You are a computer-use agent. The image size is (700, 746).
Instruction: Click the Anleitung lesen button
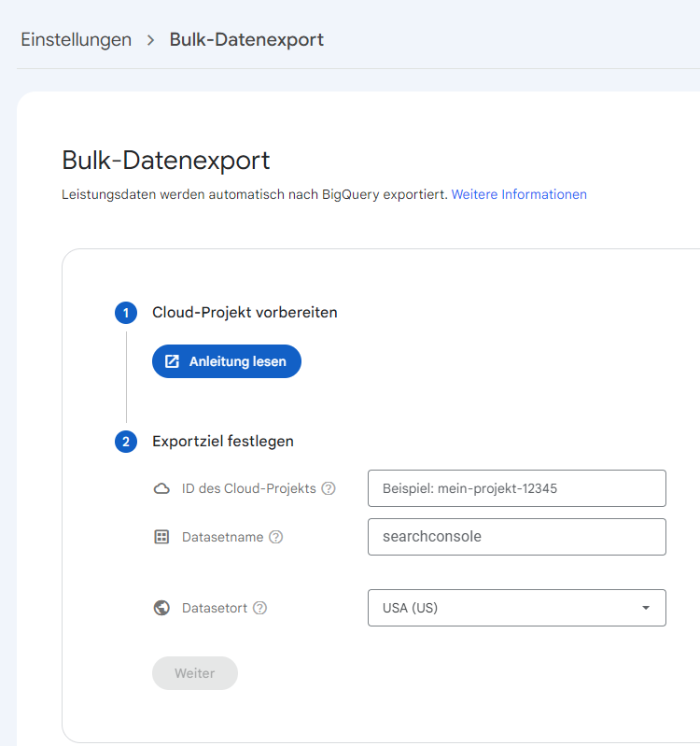pyautogui.click(x=227, y=361)
